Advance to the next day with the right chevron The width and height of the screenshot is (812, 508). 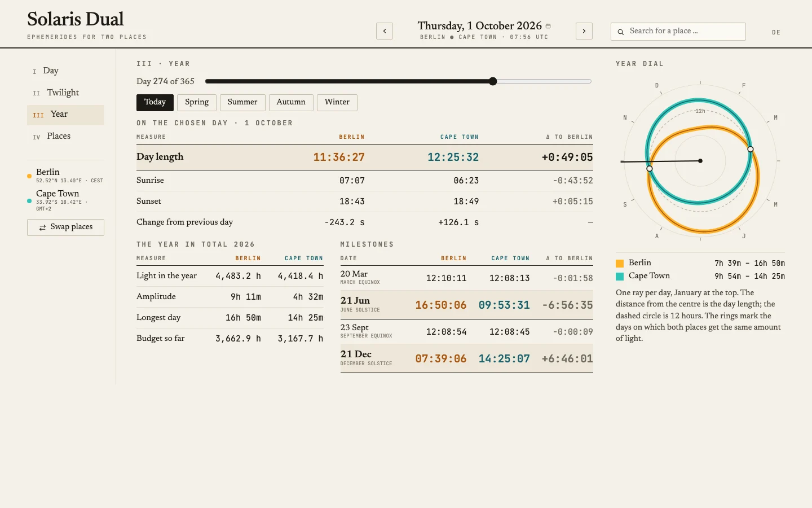584,31
